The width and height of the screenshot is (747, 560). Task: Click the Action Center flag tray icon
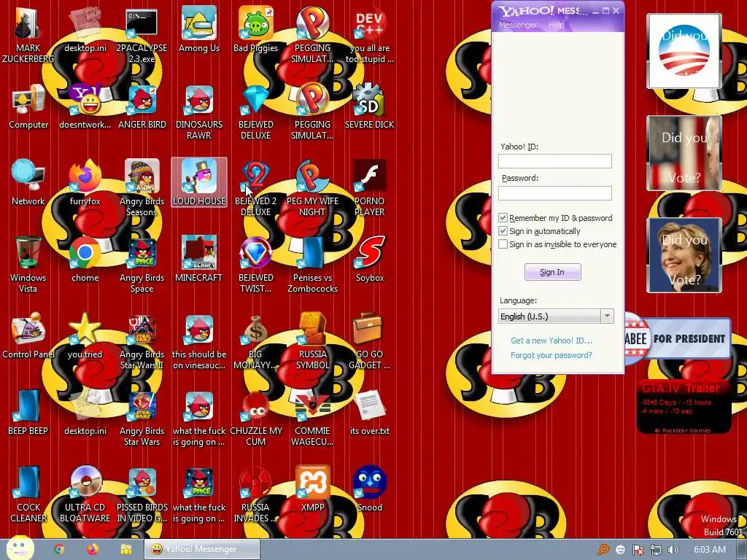tap(638, 550)
